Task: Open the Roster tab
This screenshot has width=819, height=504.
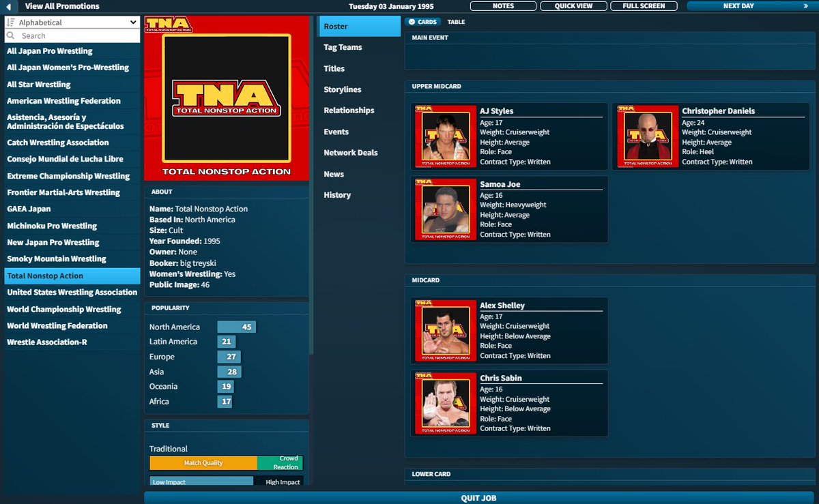Action: [x=360, y=26]
